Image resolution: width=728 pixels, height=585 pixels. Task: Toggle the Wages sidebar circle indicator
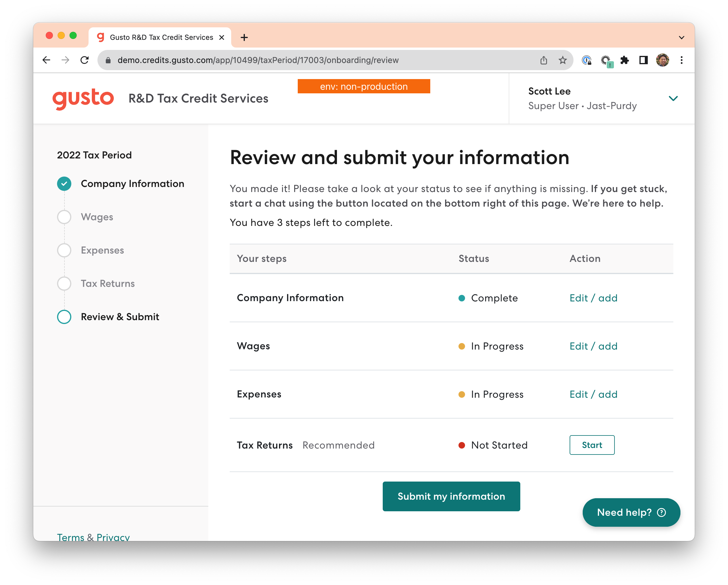pyautogui.click(x=65, y=217)
